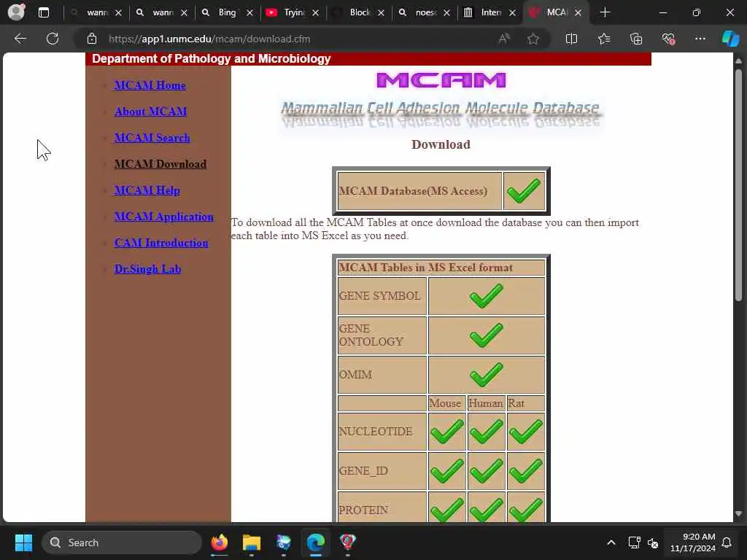Screen dimensions: 747x560
Task: Click the taskbar Search box
Action: pos(122,542)
